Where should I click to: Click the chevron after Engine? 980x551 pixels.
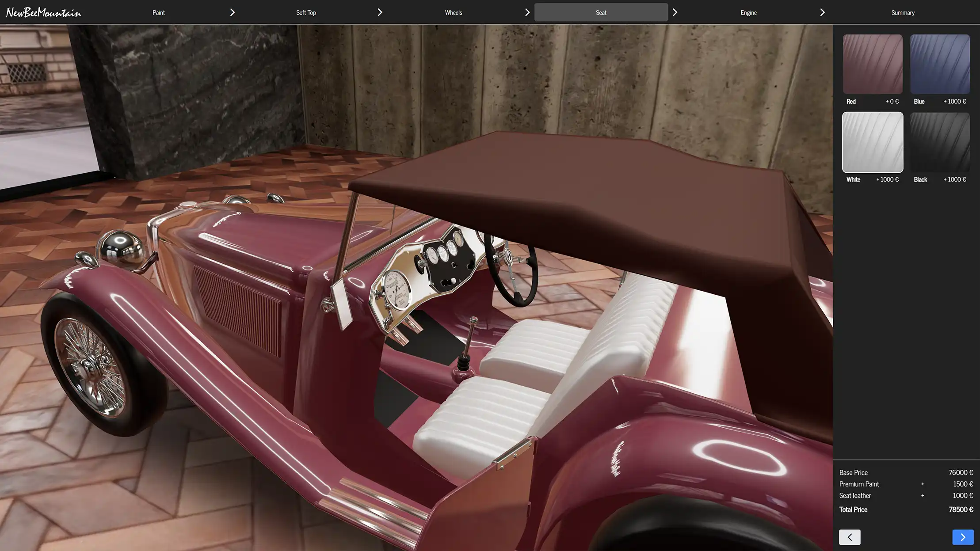(822, 12)
